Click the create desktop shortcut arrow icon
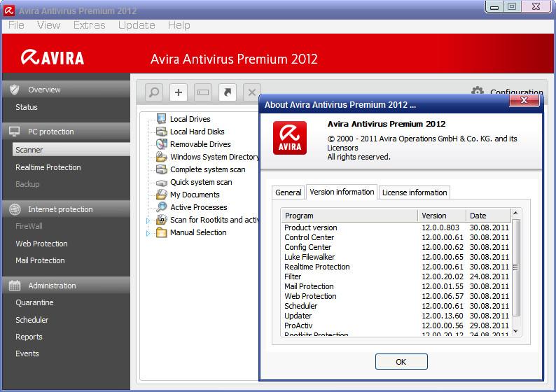The width and height of the screenshot is (556, 392). (228, 92)
